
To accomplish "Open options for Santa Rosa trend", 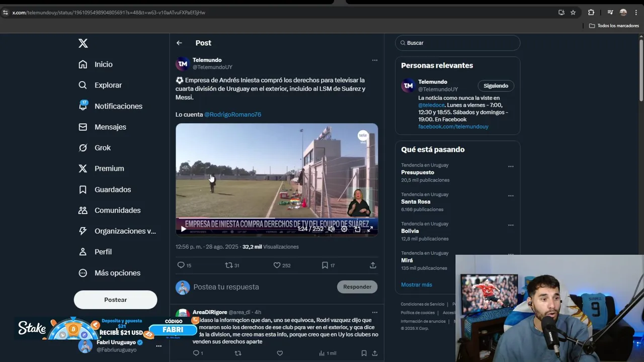I will coord(511,196).
